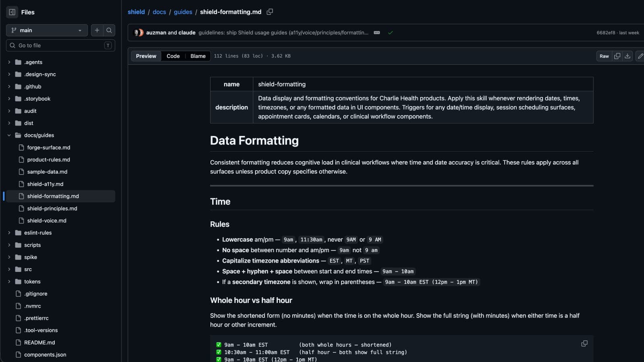
Task: Open the commit message guidelines link
Action: pyautogui.click(x=283, y=33)
